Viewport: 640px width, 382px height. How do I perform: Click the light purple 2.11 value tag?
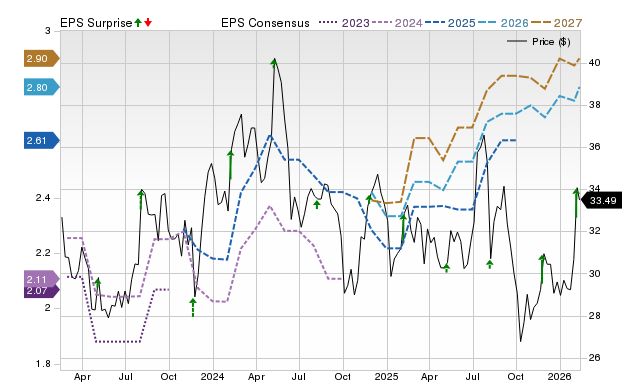coord(42,280)
